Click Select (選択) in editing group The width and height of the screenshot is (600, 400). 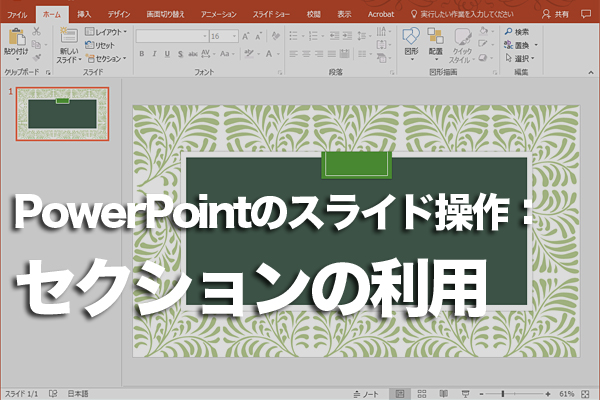520,59
